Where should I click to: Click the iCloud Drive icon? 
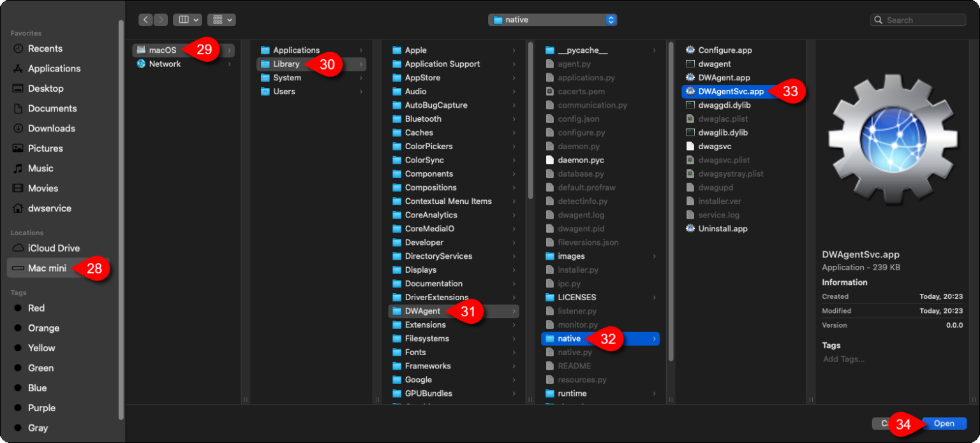[x=19, y=248]
